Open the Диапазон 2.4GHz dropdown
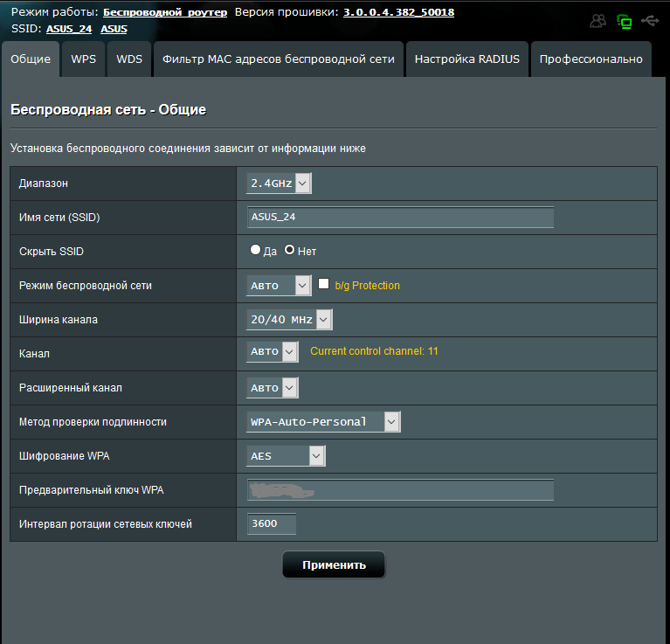 point(279,184)
